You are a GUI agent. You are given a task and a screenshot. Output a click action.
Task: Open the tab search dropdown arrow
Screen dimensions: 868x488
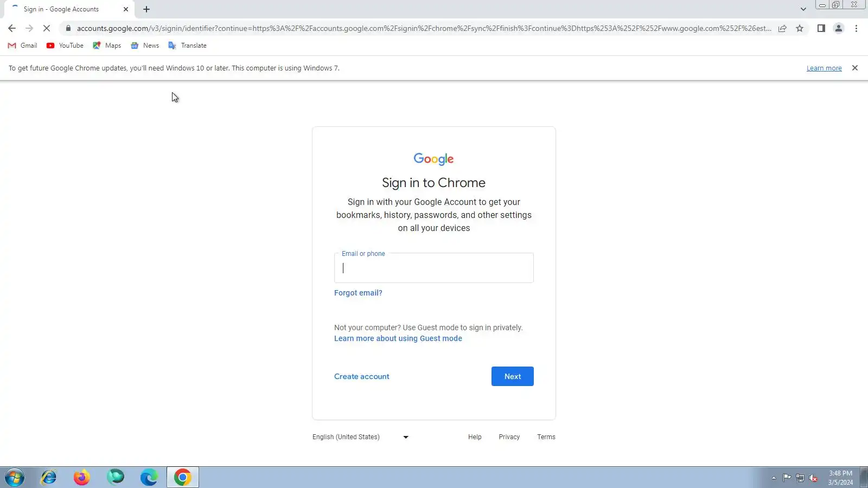[803, 9]
